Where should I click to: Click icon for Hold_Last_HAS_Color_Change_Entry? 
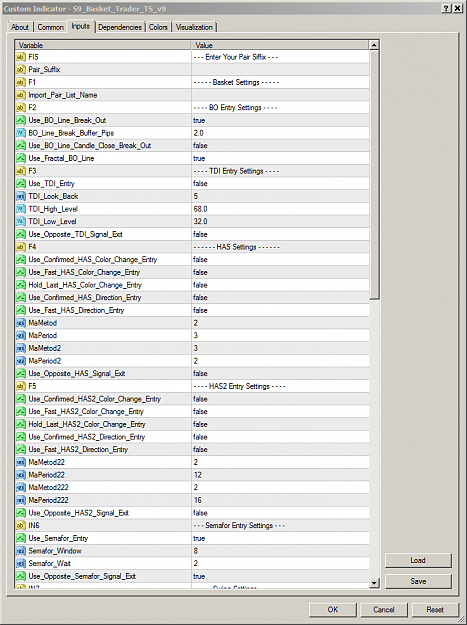point(21,285)
